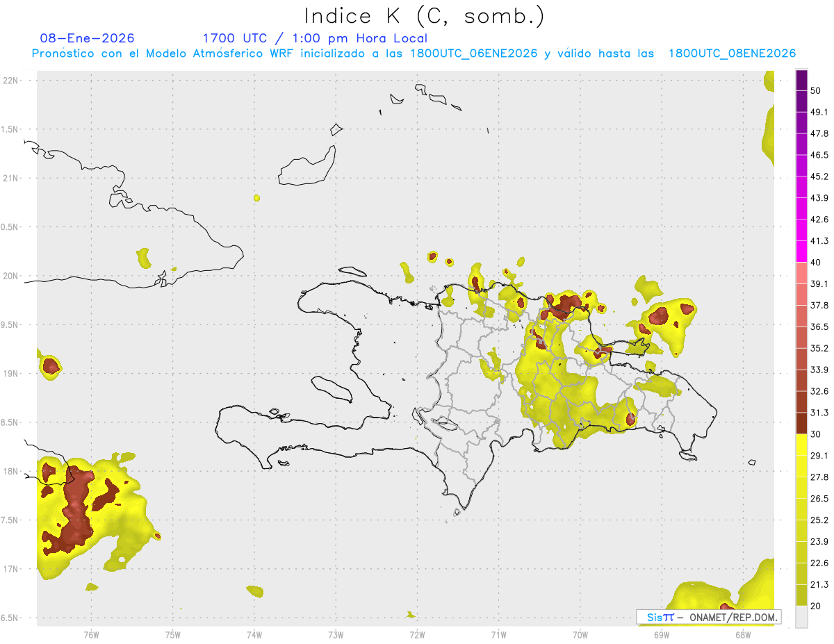The height and width of the screenshot is (644, 834).
Task: Click the title "Indice K (C, somb.)"
Action: (x=424, y=16)
